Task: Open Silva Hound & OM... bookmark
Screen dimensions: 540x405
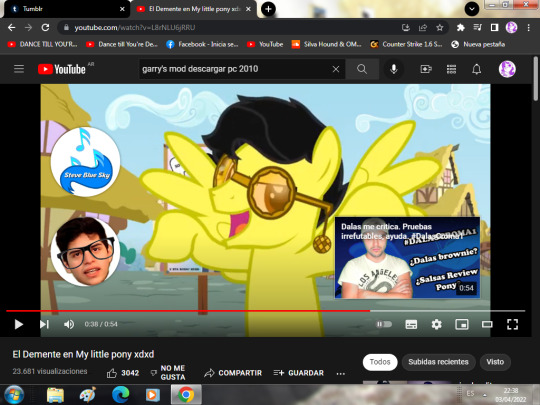Action: [x=326, y=44]
